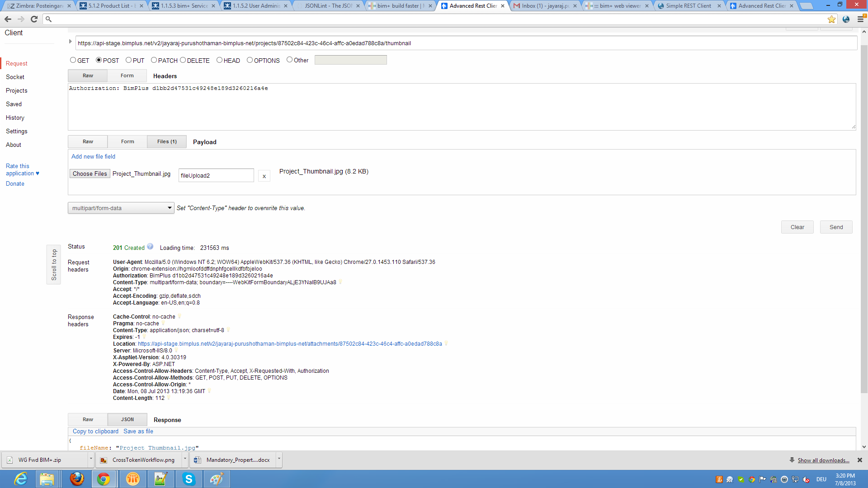Open Mandatory_Propert....docx download
Screen dimensions: 868x488
click(233, 460)
